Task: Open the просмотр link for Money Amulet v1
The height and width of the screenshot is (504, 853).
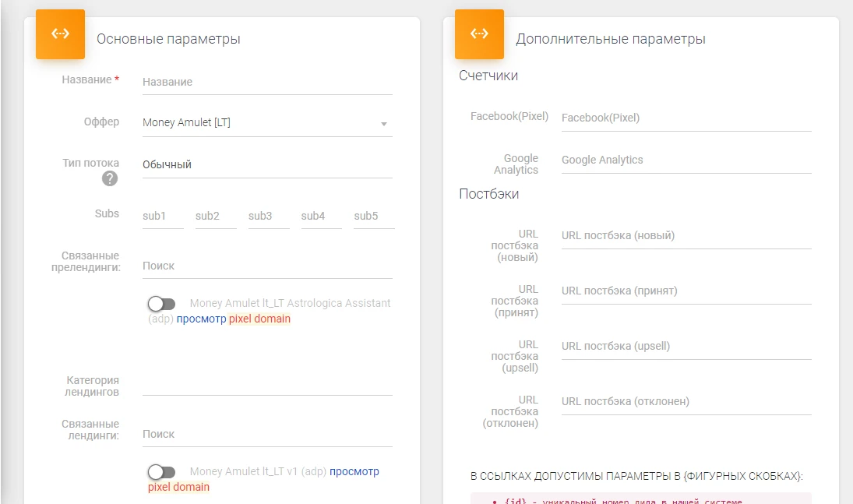Action: click(x=354, y=471)
